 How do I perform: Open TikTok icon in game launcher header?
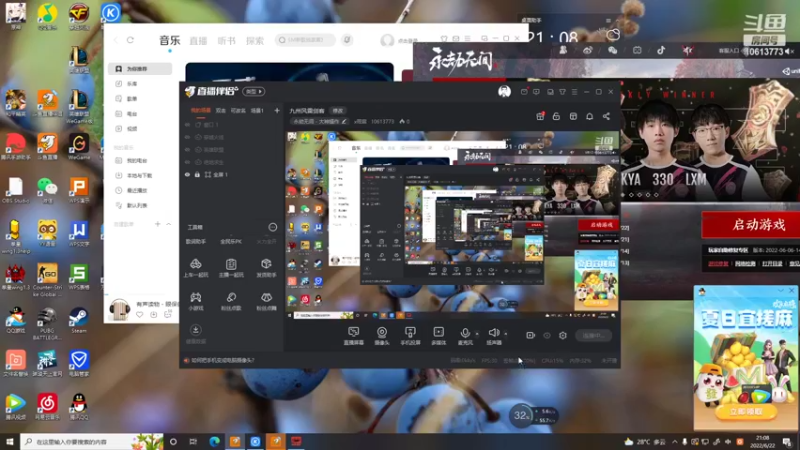click(x=661, y=50)
